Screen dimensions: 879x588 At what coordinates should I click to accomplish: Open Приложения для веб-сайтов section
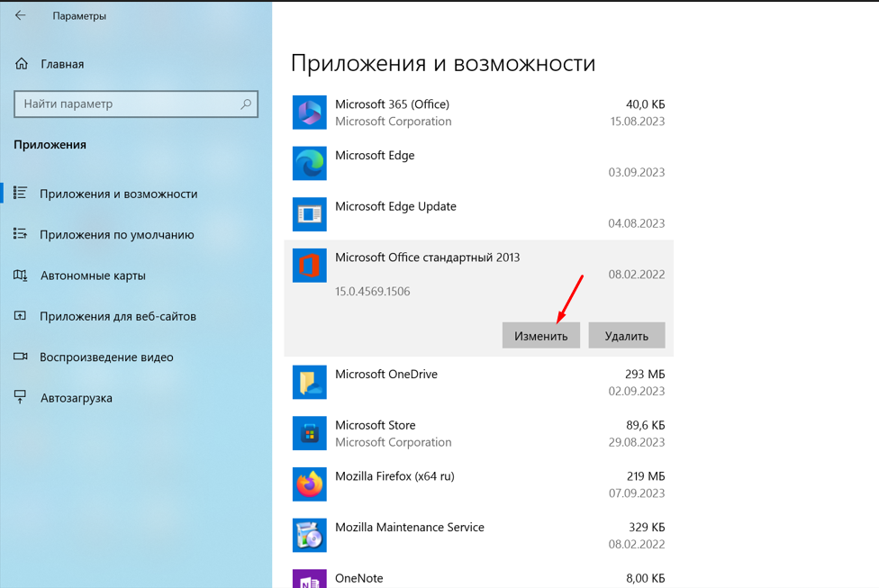click(x=118, y=317)
